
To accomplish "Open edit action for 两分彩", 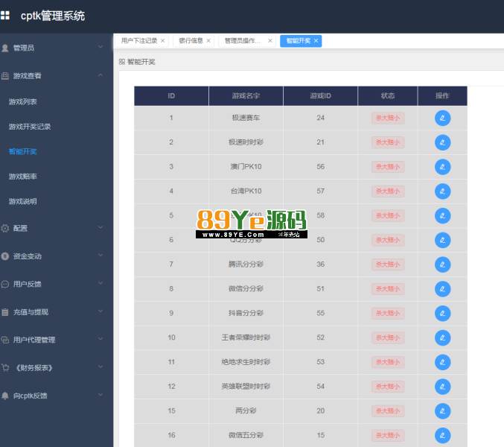I will (442, 411).
